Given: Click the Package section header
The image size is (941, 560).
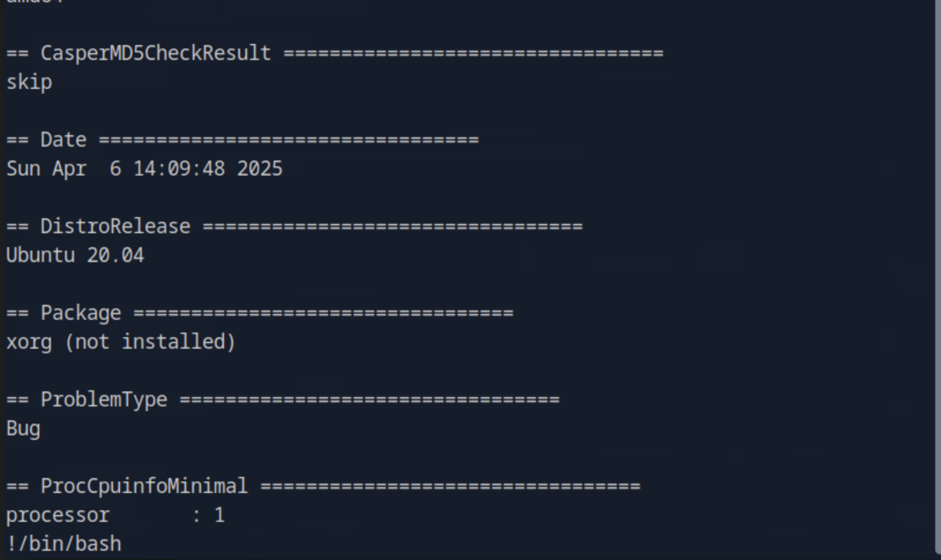Looking at the screenshot, I should pos(80,313).
